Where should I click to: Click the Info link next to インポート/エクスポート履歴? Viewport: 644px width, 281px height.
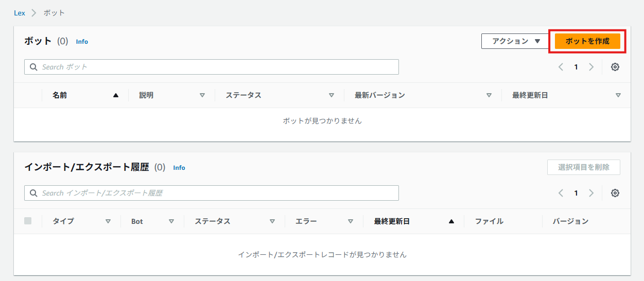point(179,168)
